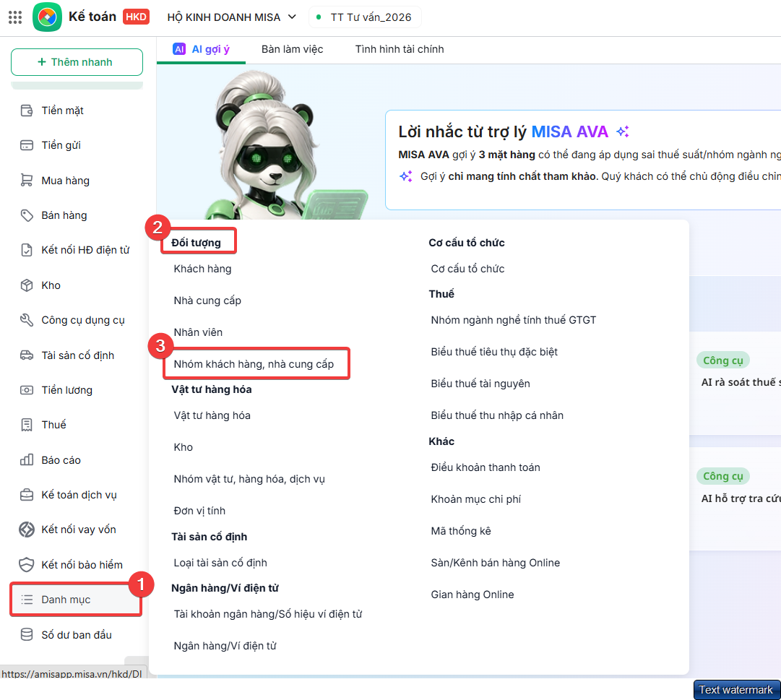Image resolution: width=781 pixels, height=700 pixels.
Task: Open the Cơ cấu tổ chức list entry
Action: [x=467, y=269]
